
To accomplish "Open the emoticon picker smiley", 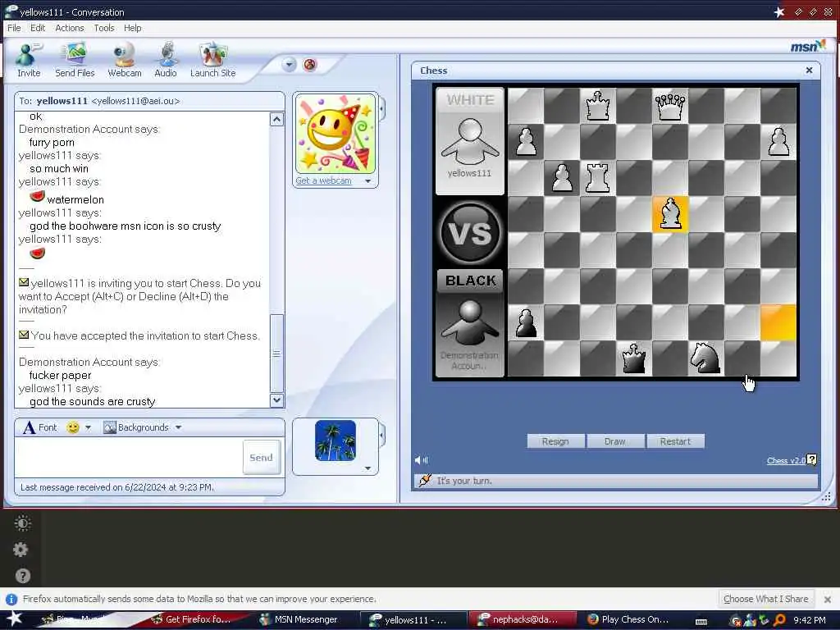I will tap(73, 427).
